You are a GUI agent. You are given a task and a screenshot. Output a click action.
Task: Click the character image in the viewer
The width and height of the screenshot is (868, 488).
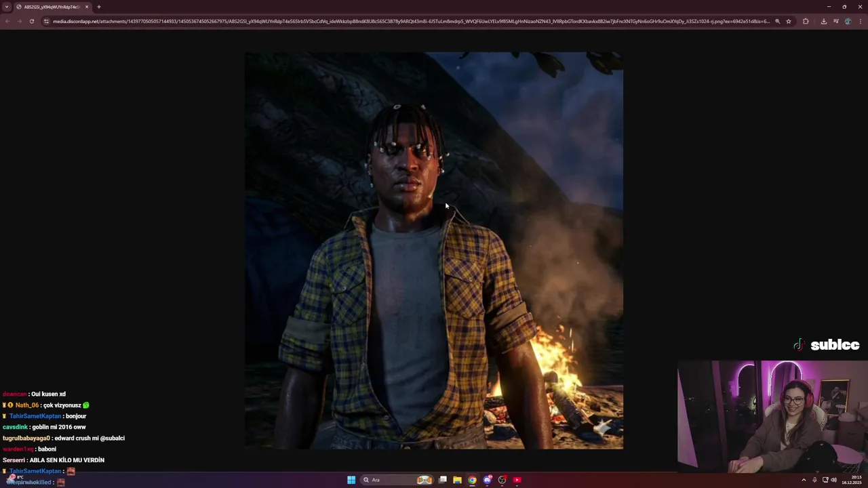(434, 250)
